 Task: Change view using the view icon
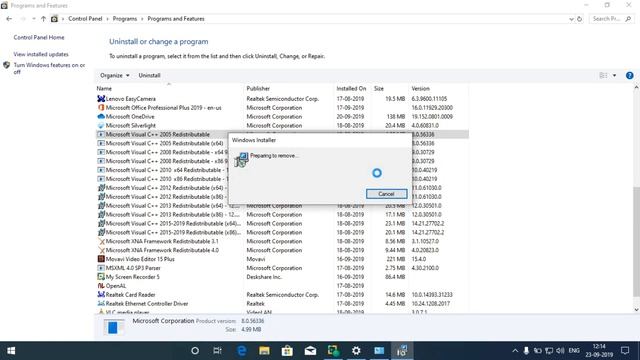coord(603,76)
